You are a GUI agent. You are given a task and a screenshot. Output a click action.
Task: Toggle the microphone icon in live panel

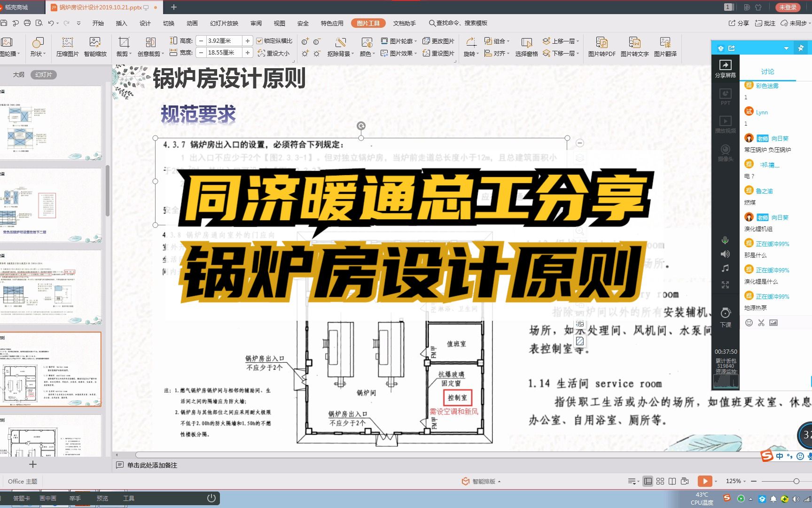tap(725, 240)
